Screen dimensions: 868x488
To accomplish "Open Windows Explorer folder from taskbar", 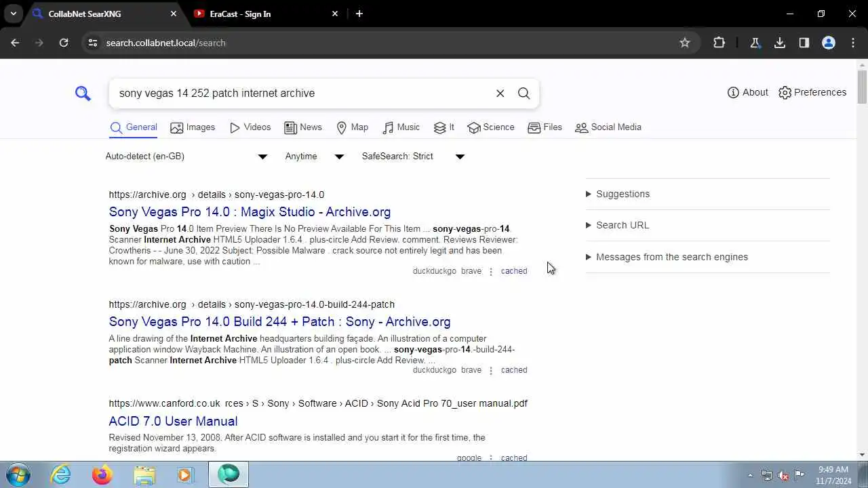I will point(144,474).
